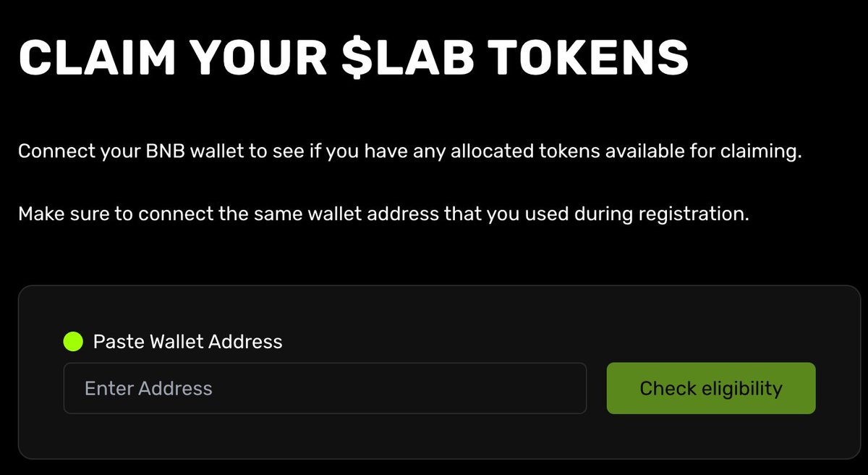Click the green status dot indicator
Viewport: 868px width, 475px height.
click(74, 341)
